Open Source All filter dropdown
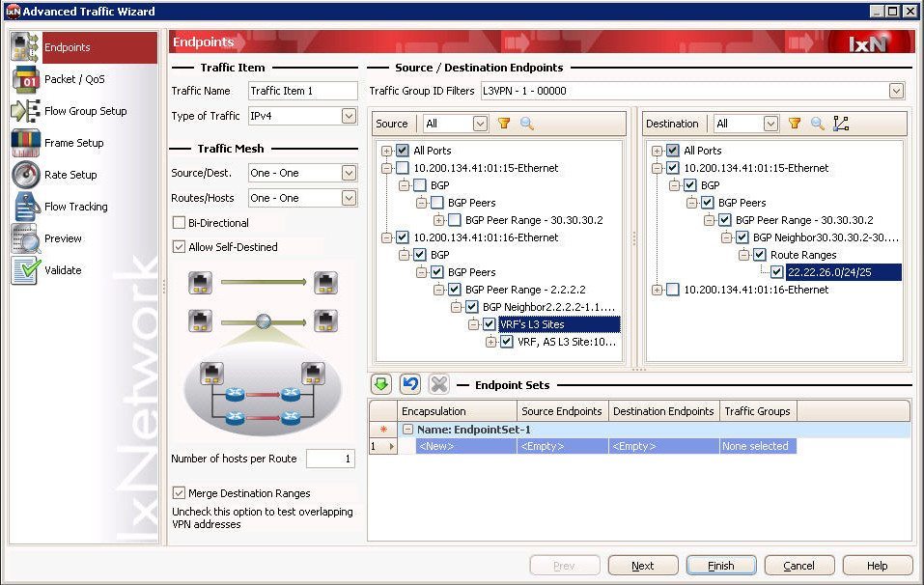The image size is (924, 585). (480, 124)
